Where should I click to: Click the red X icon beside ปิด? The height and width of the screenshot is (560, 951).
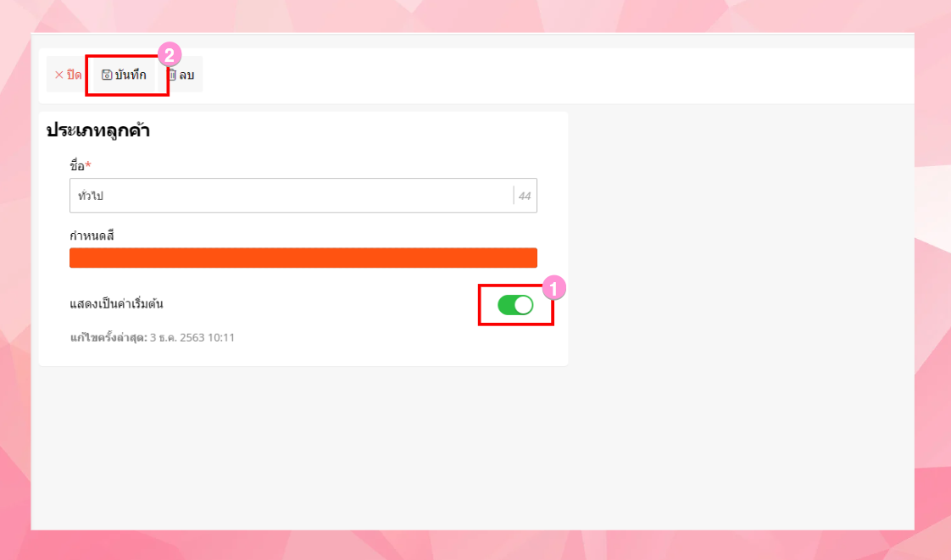58,75
